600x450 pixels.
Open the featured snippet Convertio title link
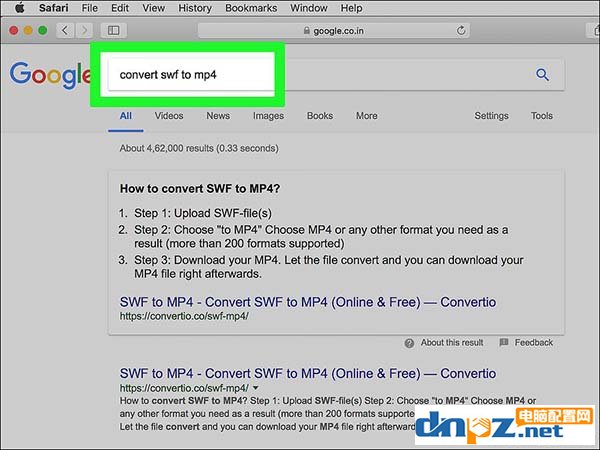[x=308, y=302]
